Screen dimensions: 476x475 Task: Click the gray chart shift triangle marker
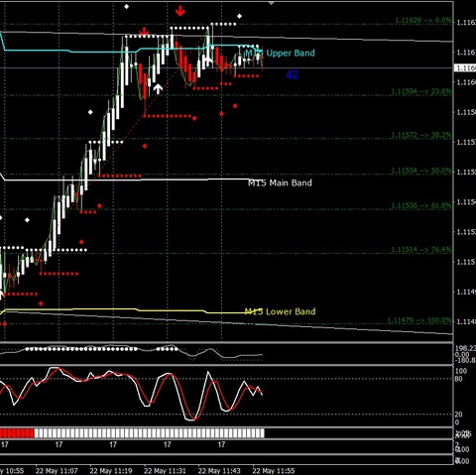coord(272,3)
